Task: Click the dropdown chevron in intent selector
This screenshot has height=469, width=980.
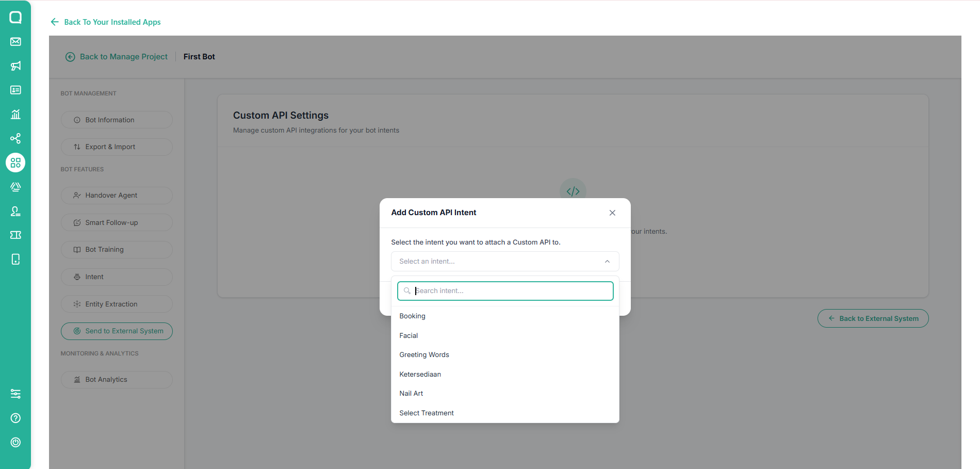Action: pyautogui.click(x=607, y=262)
